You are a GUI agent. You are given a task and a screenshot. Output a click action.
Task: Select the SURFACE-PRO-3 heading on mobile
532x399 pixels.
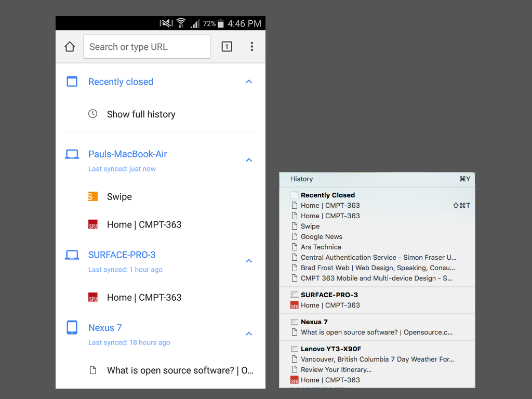122,255
